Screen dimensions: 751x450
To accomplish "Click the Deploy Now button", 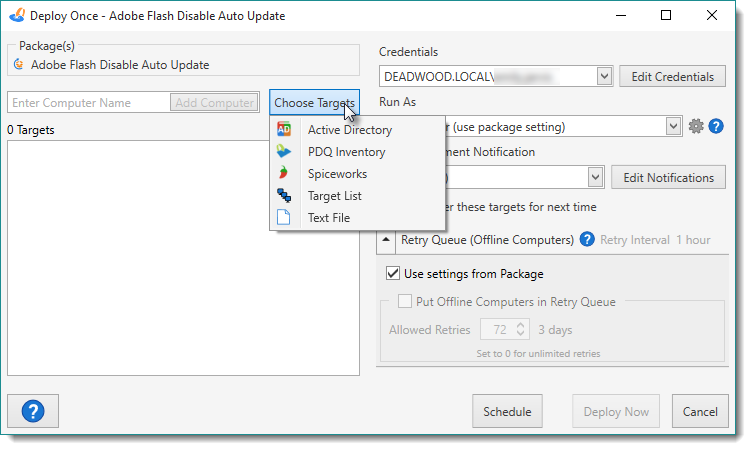I will tap(616, 411).
